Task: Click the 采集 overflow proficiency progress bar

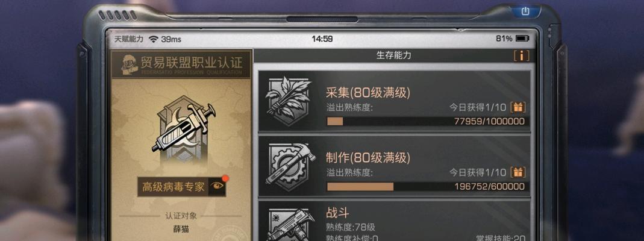Action: point(426,122)
